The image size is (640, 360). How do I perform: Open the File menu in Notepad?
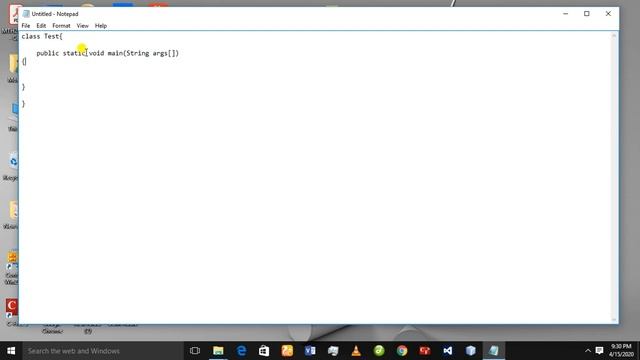pos(26,26)
